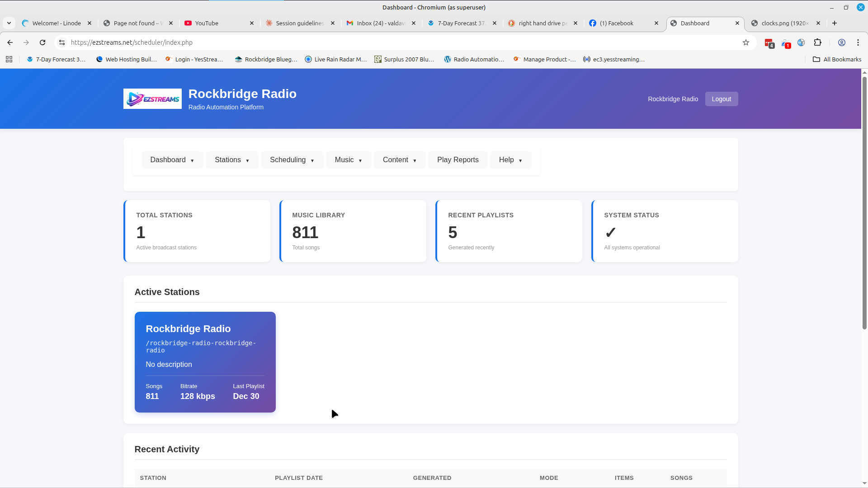
Task: Click the back navigation arrow
Action: point(10,42)
